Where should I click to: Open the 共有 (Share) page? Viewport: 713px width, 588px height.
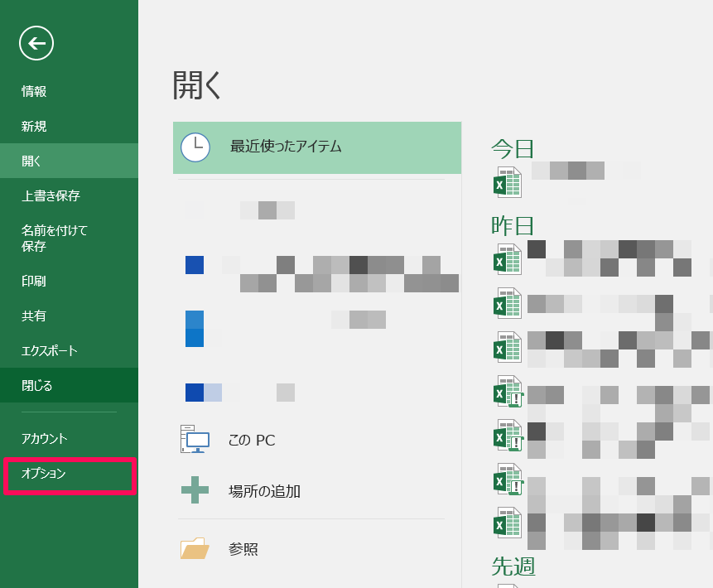(34, 316)
